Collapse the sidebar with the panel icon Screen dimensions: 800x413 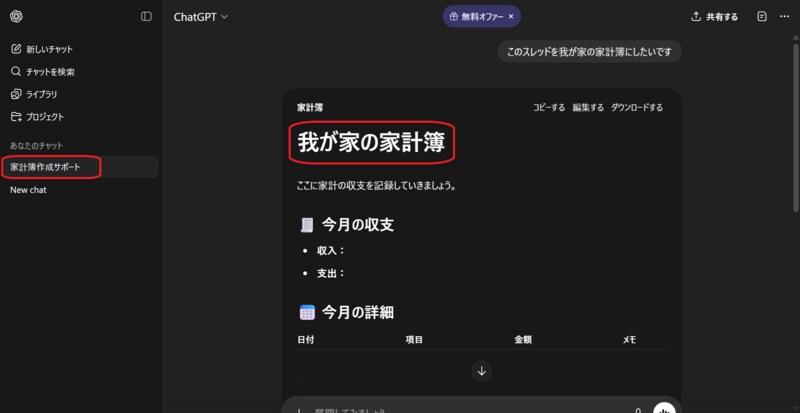click(x=146, y=17)
